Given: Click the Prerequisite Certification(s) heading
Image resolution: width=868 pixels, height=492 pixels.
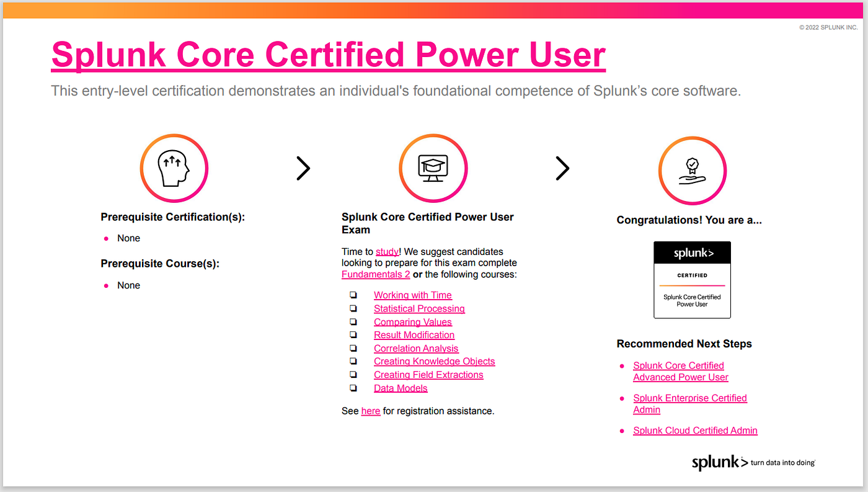Looking at the screenshot, I should coord(173,217).
